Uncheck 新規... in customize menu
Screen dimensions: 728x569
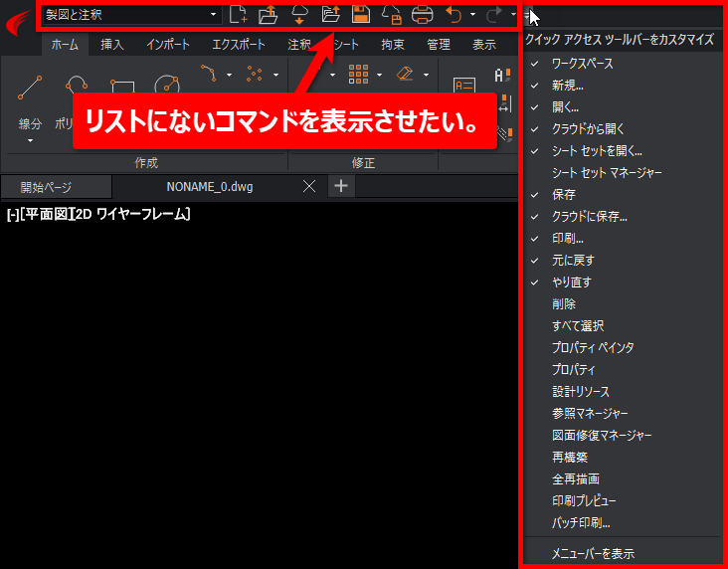pyautogui.click(x=623, y=86)
